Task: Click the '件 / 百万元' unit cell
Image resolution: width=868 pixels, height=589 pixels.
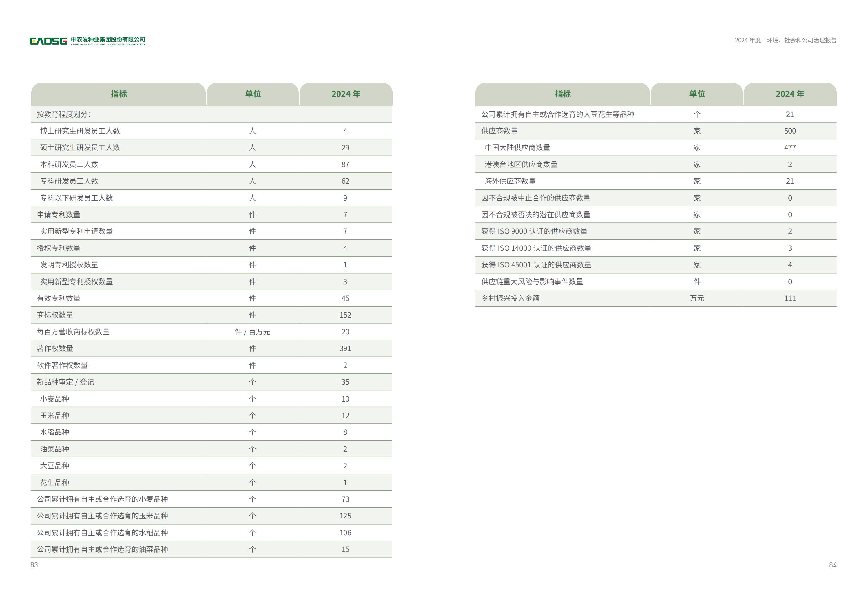Action: pyautogui.click(x=252, y=332)
